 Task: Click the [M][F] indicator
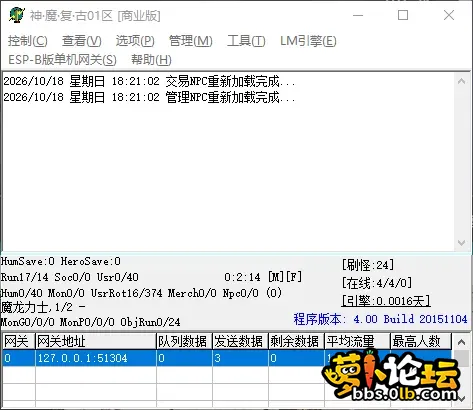pyautogui.click(x=285, y=277)
